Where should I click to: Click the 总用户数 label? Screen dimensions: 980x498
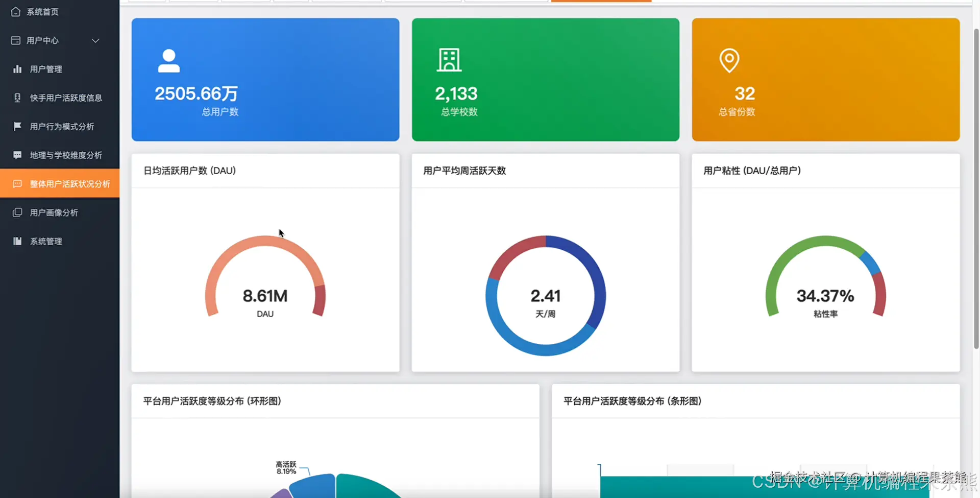click(x=220, y=112)
